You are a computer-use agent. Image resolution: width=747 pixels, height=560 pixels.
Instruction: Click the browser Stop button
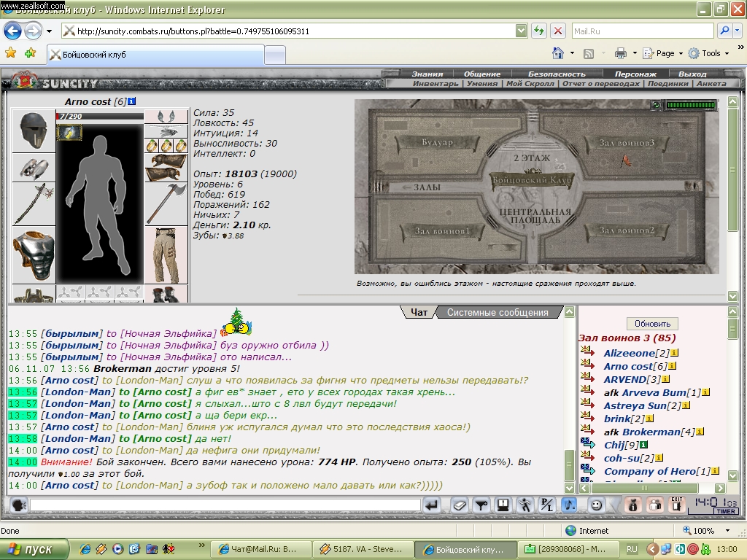point(558,31)
